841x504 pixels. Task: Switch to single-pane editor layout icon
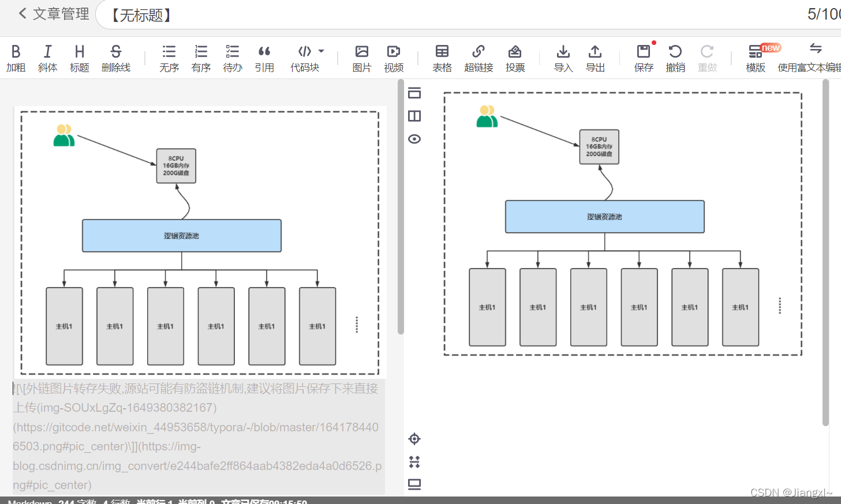click(x=414, y=93)
